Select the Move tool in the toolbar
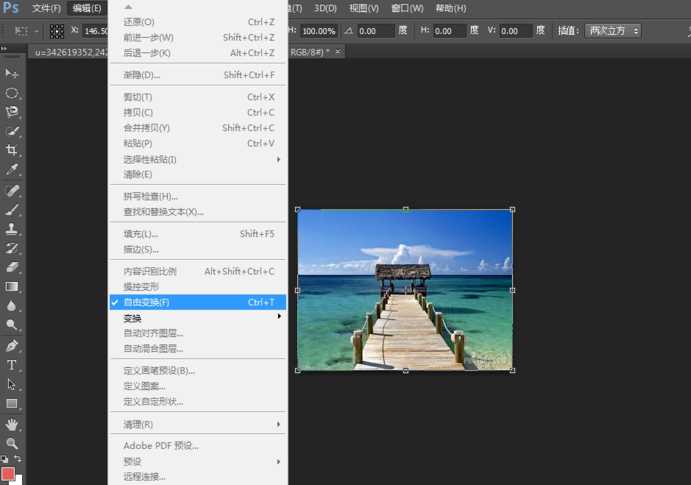691x485 pixels. (12, 73)
